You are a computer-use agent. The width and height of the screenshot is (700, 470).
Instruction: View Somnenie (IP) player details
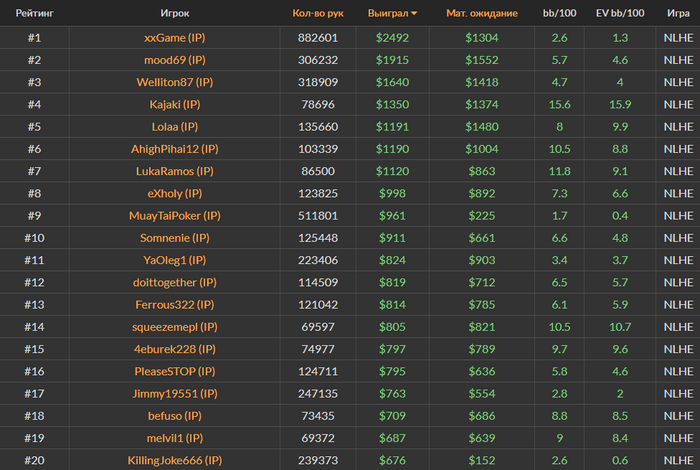pos(174,238)
